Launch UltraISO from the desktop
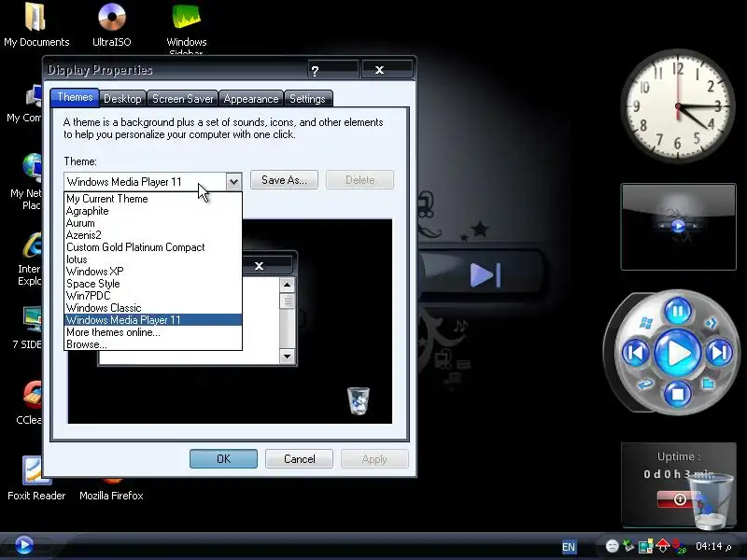This screenshot has height=560, width=747. [112, 16]
